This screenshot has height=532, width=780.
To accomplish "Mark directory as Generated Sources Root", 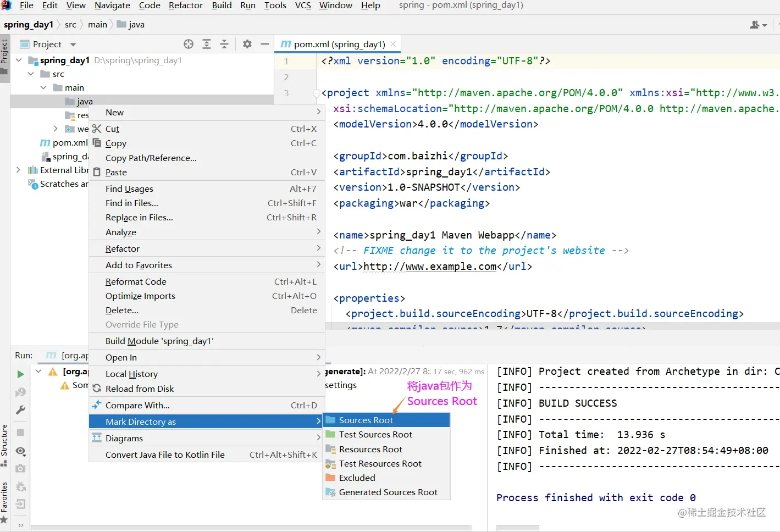I will click(386, 492).
